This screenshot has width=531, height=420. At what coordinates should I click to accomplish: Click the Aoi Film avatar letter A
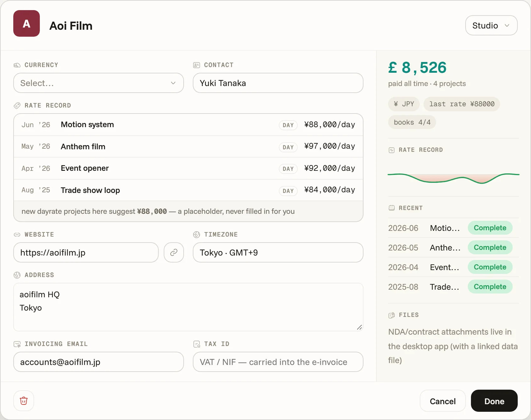(x=27, y=23)
